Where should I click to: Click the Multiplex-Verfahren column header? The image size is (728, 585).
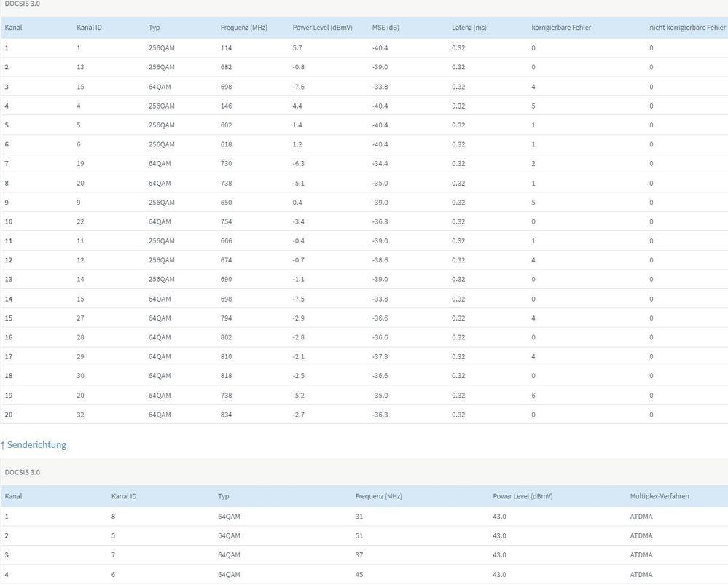[659, 496]
